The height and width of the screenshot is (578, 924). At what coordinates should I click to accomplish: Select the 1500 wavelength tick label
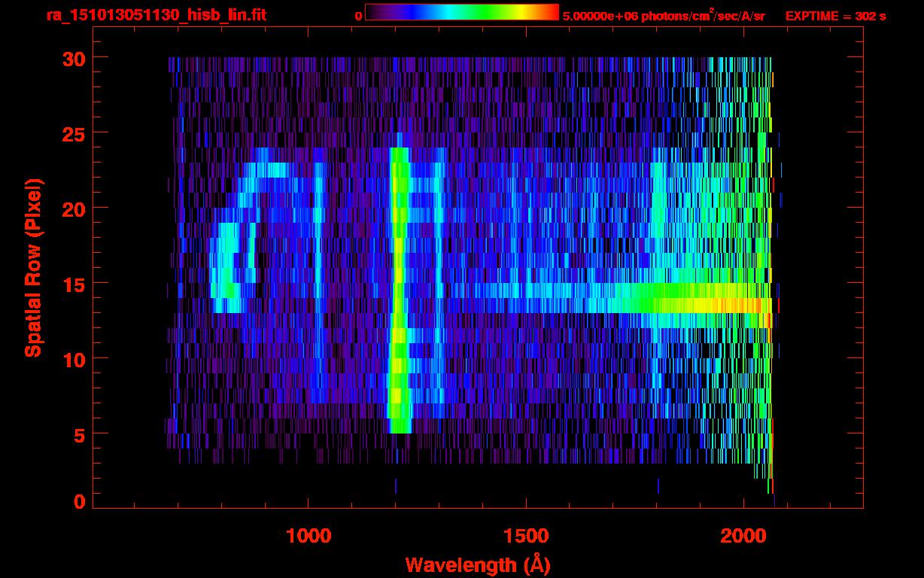click(x=525, y=535)
